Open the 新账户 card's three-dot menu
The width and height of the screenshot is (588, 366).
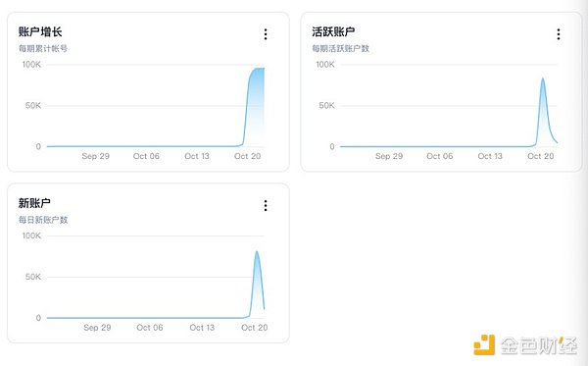266,205
